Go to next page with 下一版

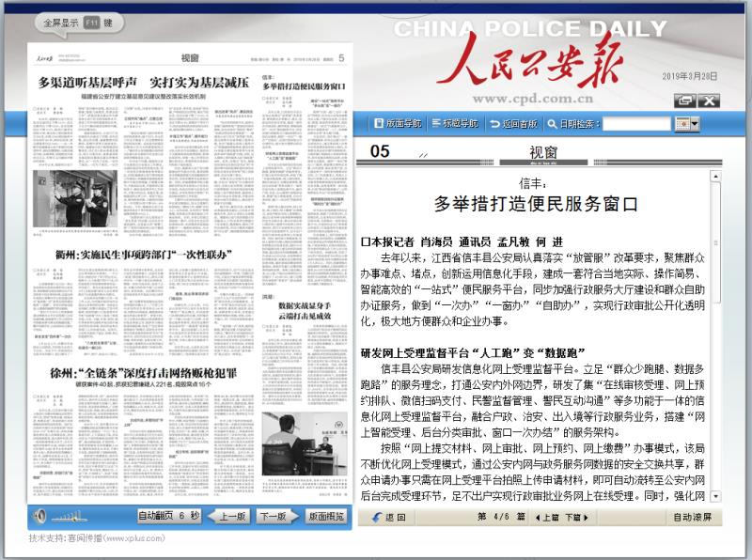[274, 516]
